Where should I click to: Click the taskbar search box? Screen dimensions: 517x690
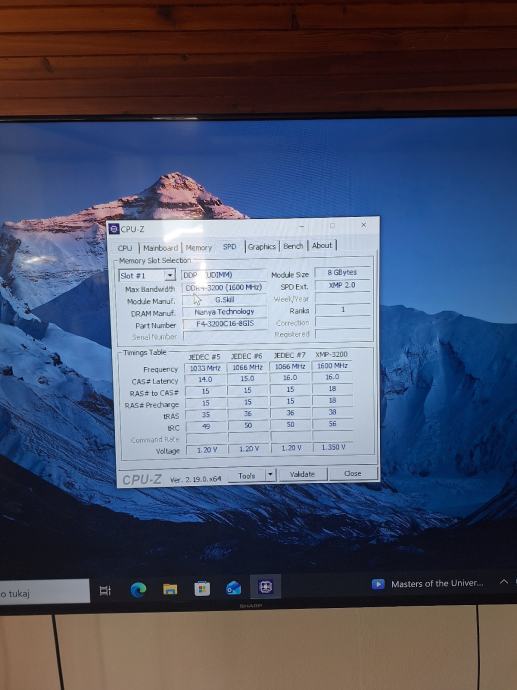click(44, 593)
